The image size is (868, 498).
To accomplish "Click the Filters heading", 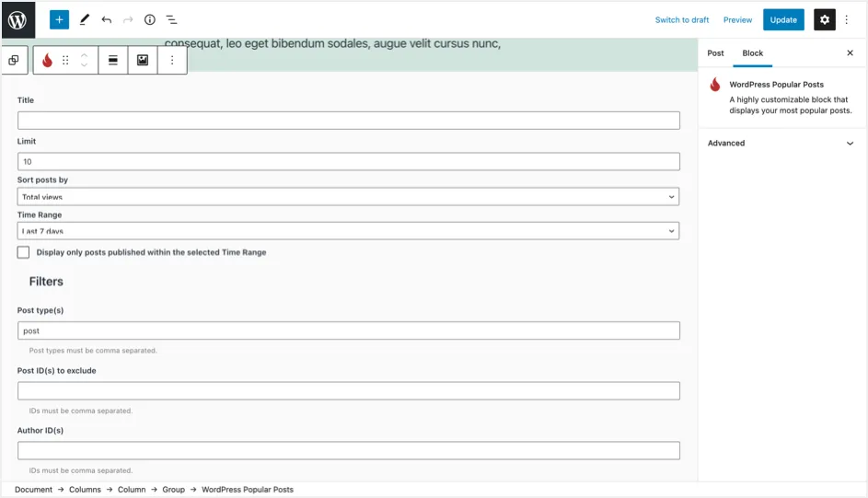I will [x=46, y=282].
